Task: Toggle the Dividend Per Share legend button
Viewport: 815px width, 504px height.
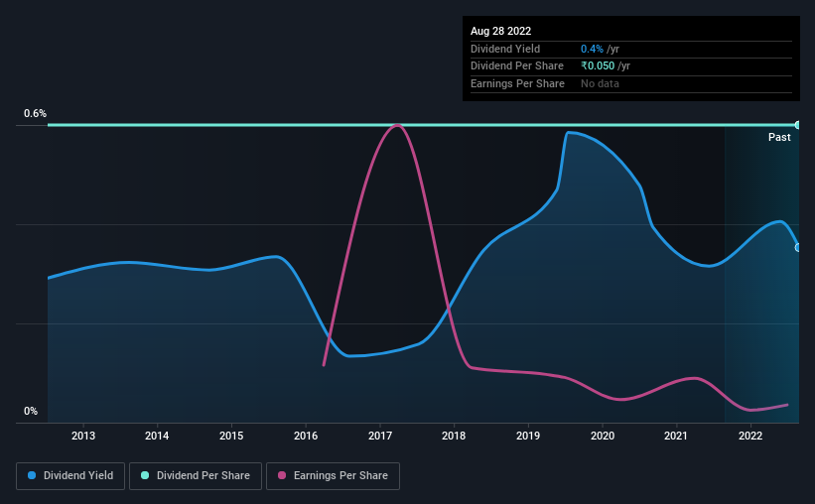Action: [x=196, y=476]
